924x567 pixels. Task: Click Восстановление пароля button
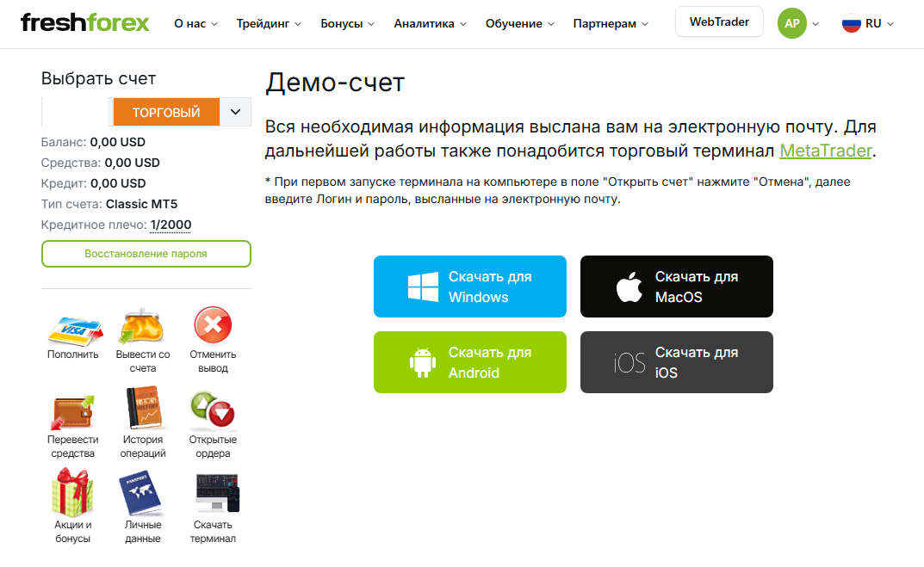pos(146,254)
